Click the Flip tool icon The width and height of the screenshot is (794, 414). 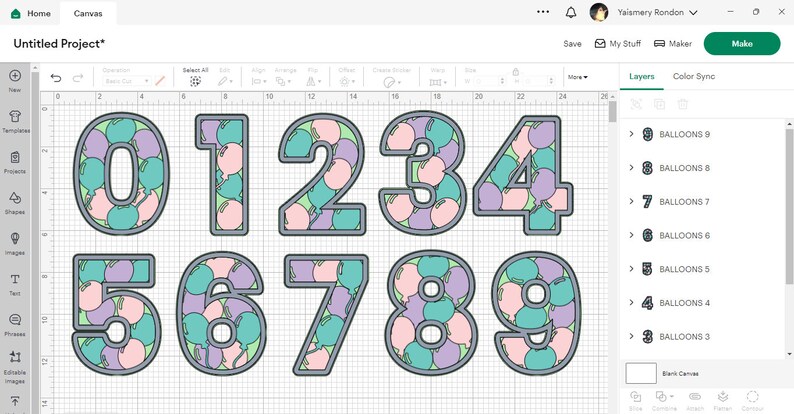click(x=313, y=81)
